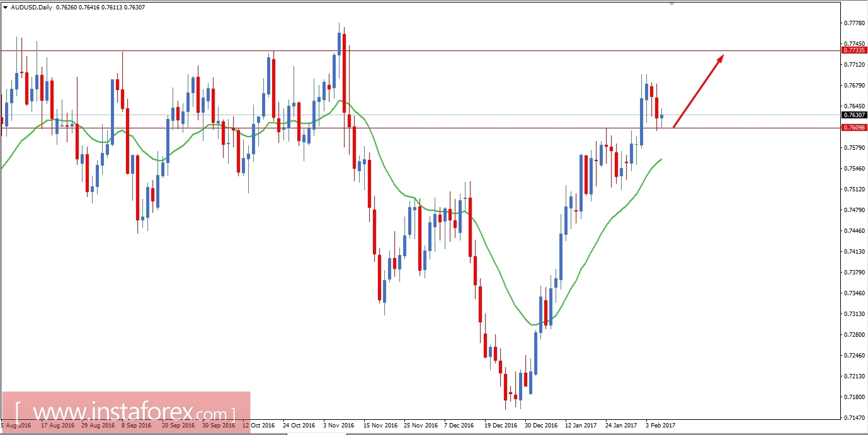868x435 pixels.
Task: Click the 0.75460 price axis value
Action: point(854,168)
